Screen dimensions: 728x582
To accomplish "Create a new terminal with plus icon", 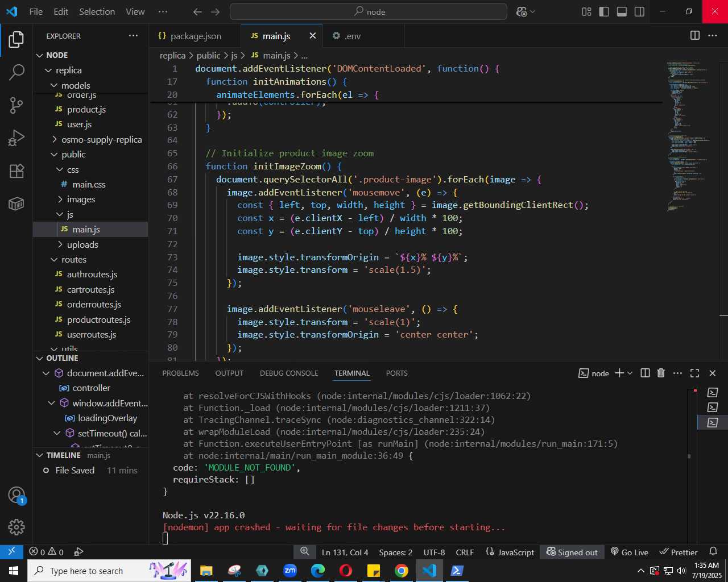I will [x=619, y=373].
